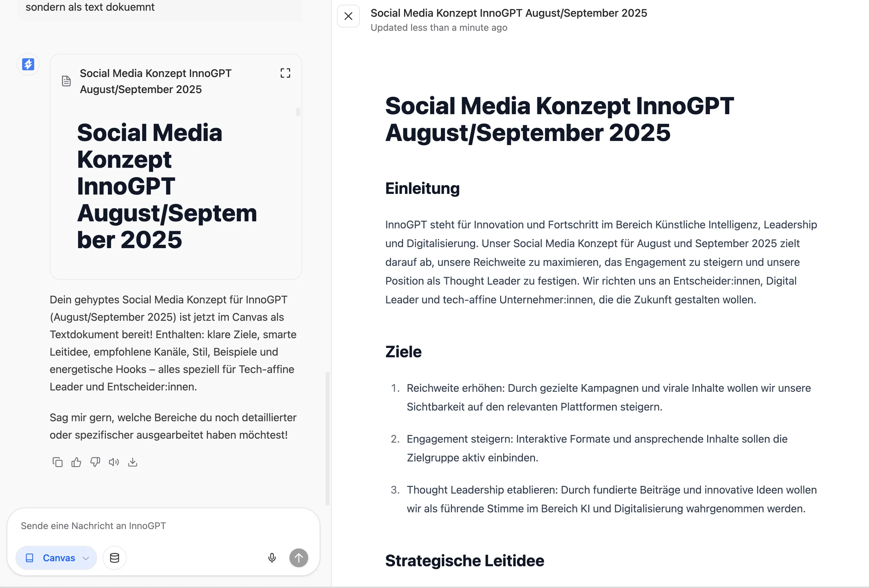Click the reply text 'Sag mir gern, welche Bereiche'
869x588 pixels.
[173, 426]
